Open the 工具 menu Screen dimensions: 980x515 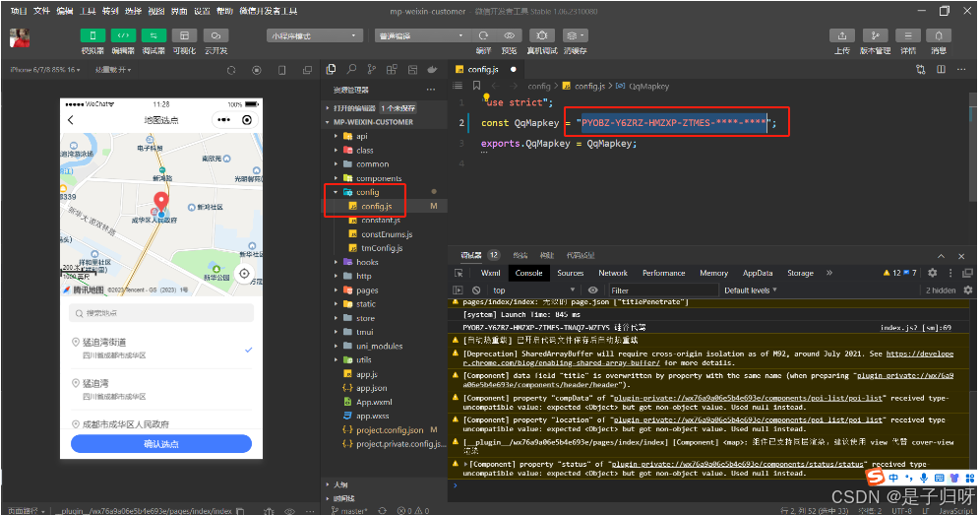pyautogui.click(x=88, y=11)
